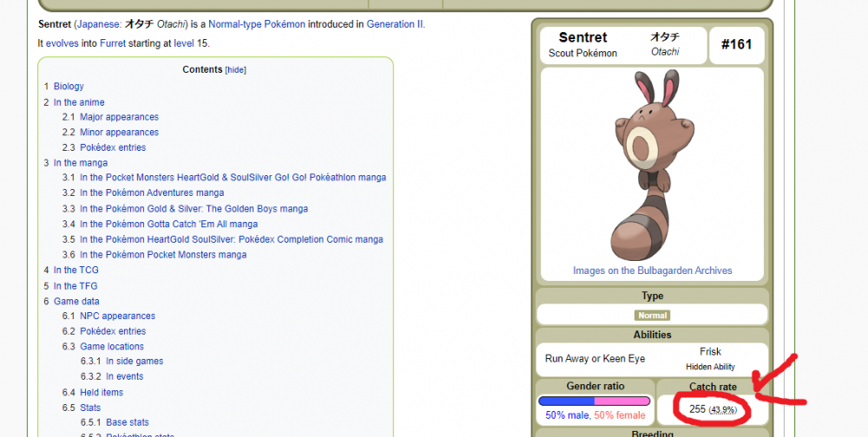Open the Biology section link
This screenshot has height=437, width=868.
[x=69, y=86]
